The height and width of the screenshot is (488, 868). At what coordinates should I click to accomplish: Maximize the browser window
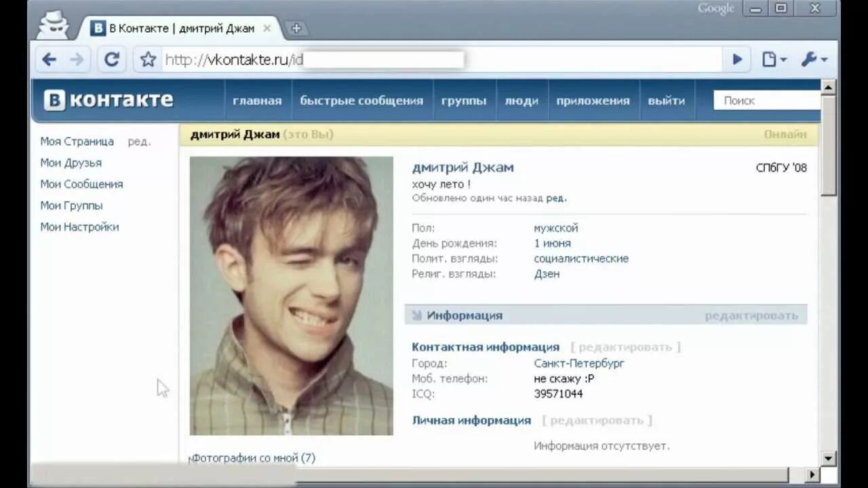point(781,8)
